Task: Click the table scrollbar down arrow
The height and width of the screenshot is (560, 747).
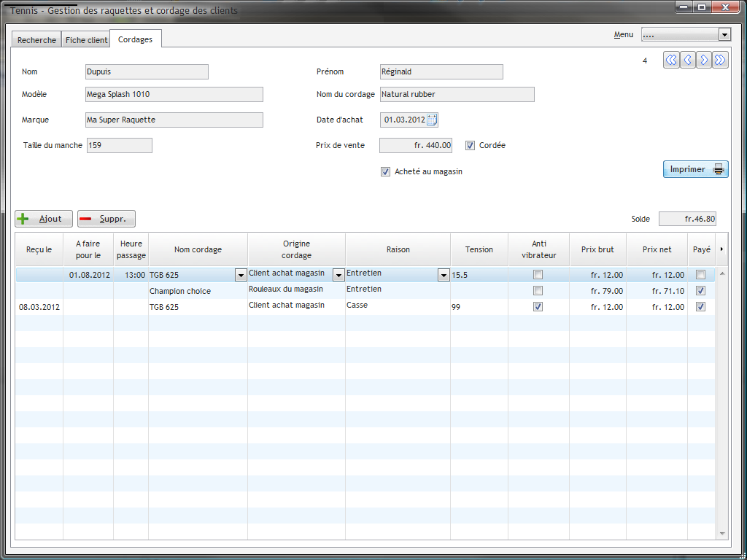Action: [721, 533]
